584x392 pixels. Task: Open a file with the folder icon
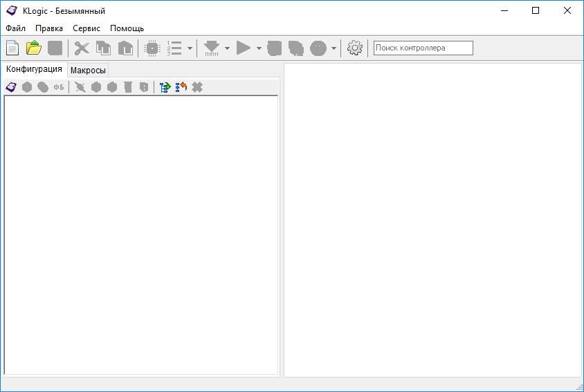tap(34, 48)
